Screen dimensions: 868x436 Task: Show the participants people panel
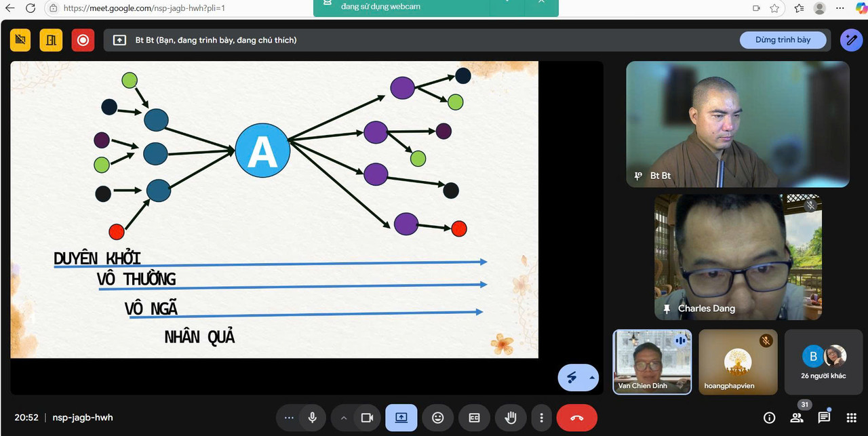797,418
